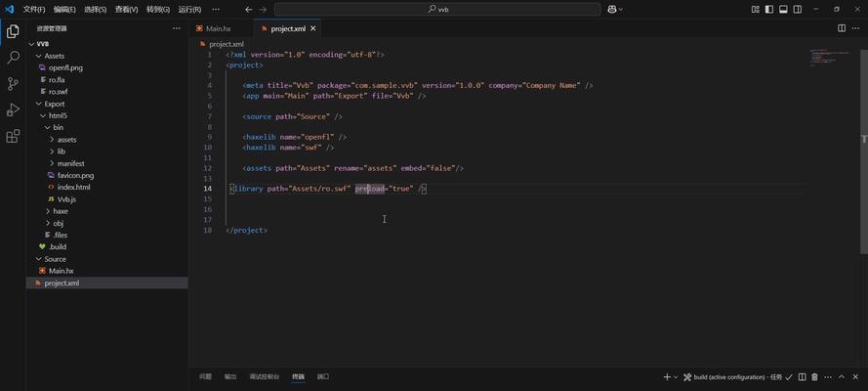Toggle the primary side bar
The width and height of the screenshot is (868, 391).
click(x=769, y=10)
